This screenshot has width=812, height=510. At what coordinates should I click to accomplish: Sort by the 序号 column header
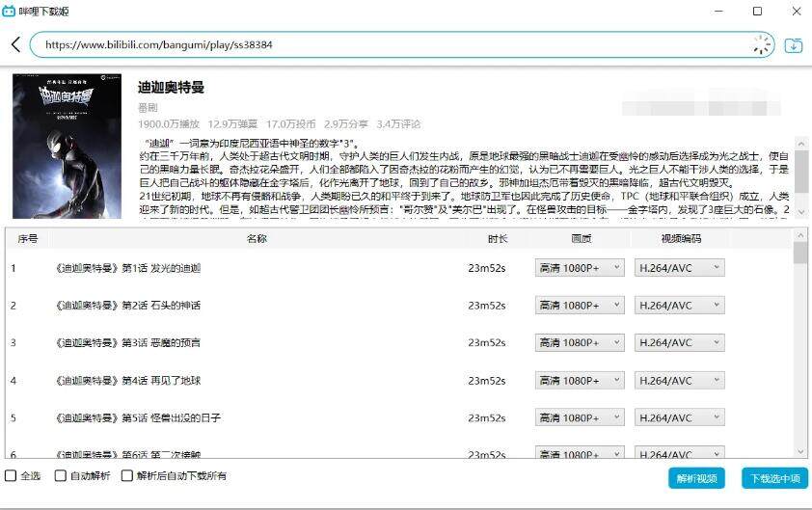[x=27, y=239]
